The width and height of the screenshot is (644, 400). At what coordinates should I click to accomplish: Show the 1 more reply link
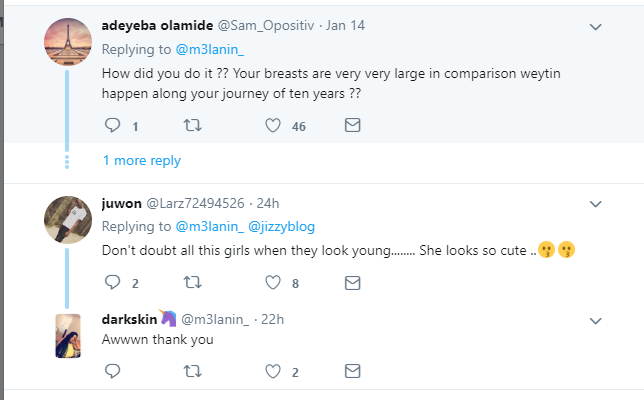pos(142,160)
